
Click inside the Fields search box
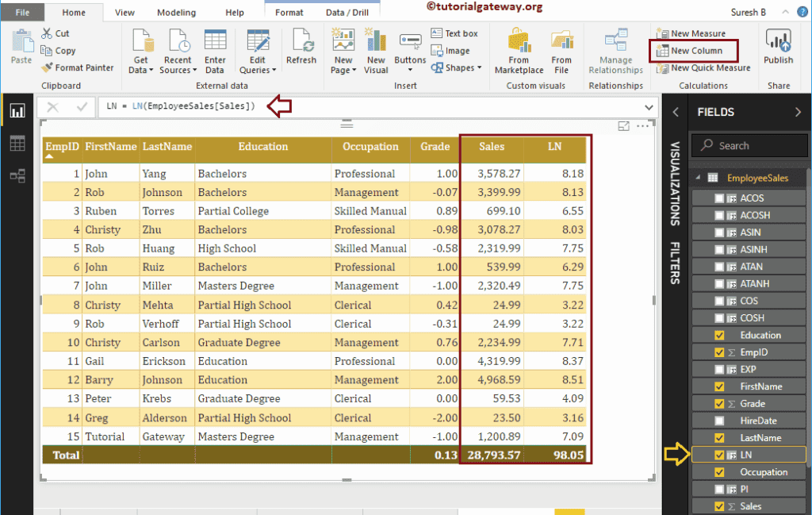[749, 145]
